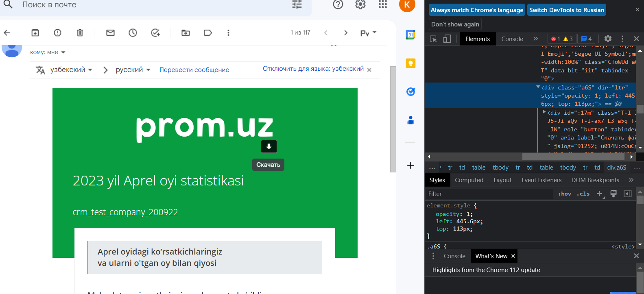Go back to the inbox list
This screenshot has height=294, width=644.
[x=7, y=33]
